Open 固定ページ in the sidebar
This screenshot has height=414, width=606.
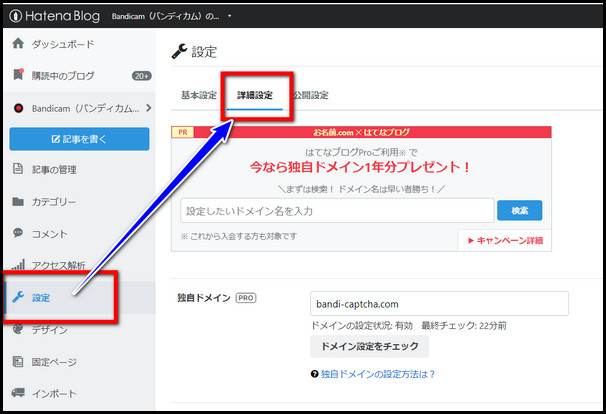pyautogui.click(x=54, y=362)
